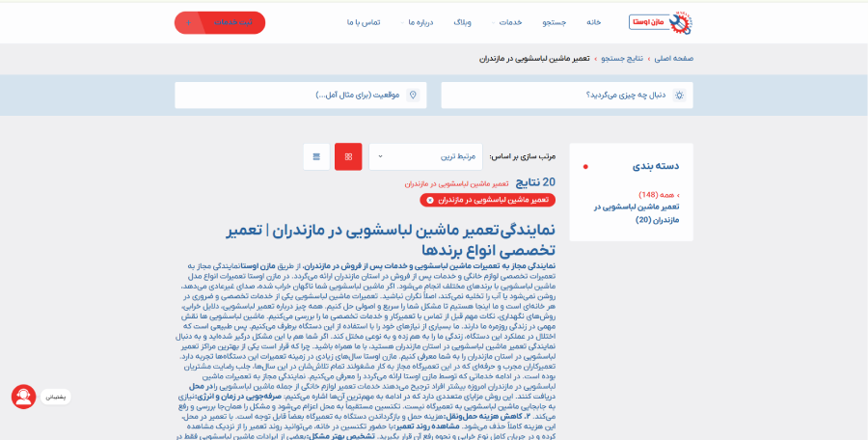Open نتایج جستجو breadcrumb link
The width and height of the screenshot is (868, 440).
click(622, 59)
